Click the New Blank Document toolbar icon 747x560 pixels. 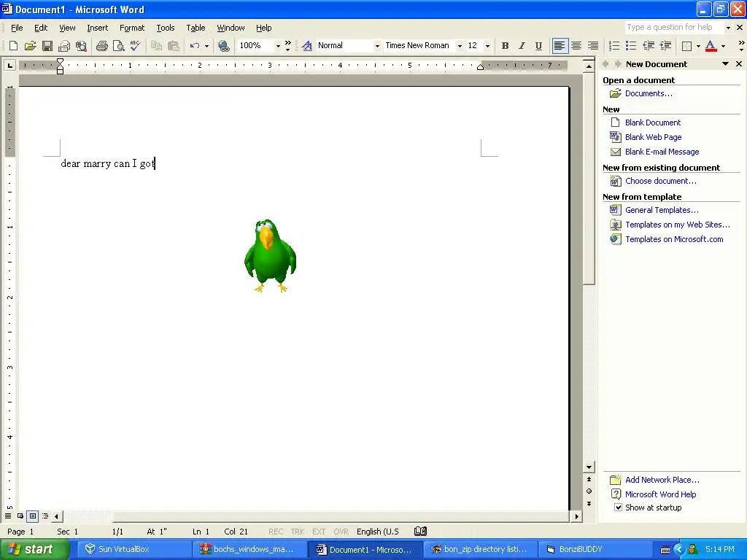(x=13, y=46)
